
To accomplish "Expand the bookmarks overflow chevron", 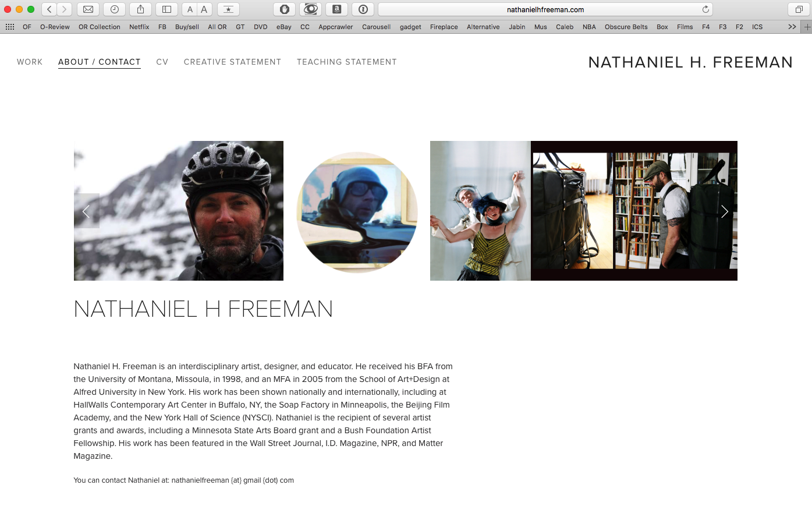I will click(792, 27).
